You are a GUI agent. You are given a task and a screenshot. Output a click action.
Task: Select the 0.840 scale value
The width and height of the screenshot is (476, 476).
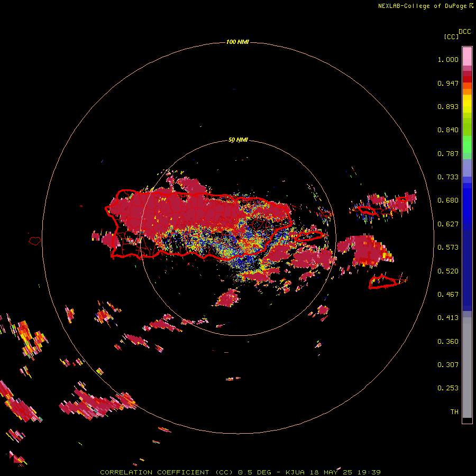point(448,130)
